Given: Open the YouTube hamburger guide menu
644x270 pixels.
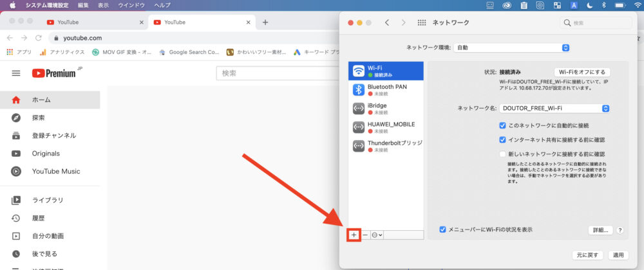Looking at the screenshot, I should (16, 73).
